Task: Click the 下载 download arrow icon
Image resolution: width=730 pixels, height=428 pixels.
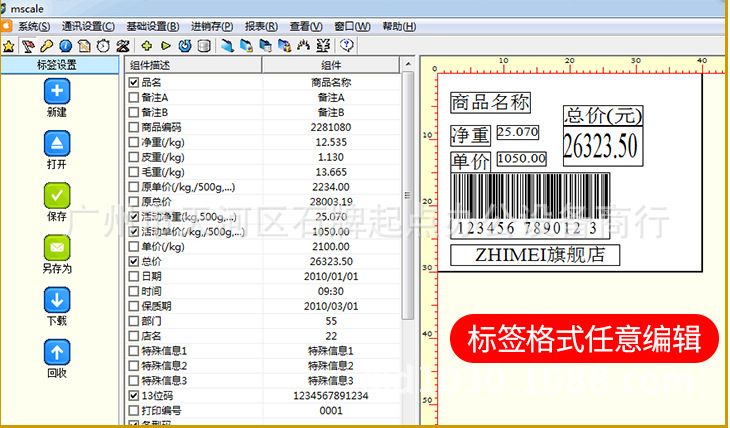Action: point(57,300)
